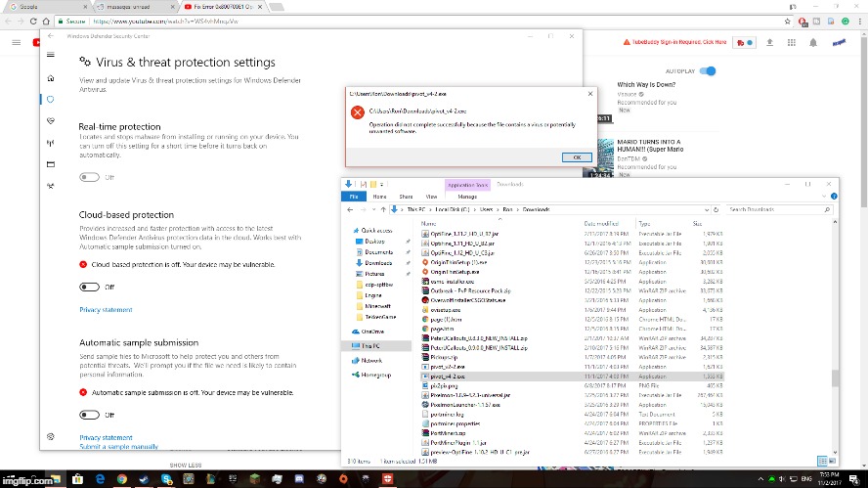Select Desktop in navigation pane
This screenshot has width=868, height=488.
(x=374, y=242)
